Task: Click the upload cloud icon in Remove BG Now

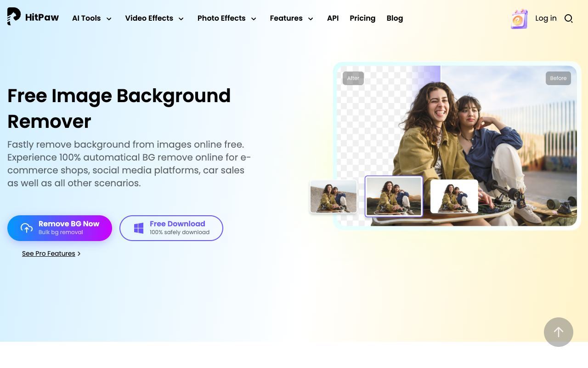Action: coord(27,228)
